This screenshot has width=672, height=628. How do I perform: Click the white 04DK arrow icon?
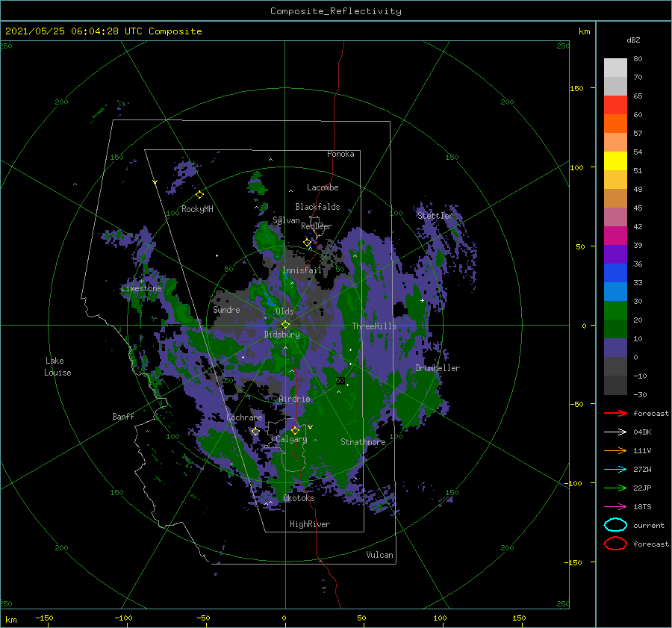click(615, 432)
